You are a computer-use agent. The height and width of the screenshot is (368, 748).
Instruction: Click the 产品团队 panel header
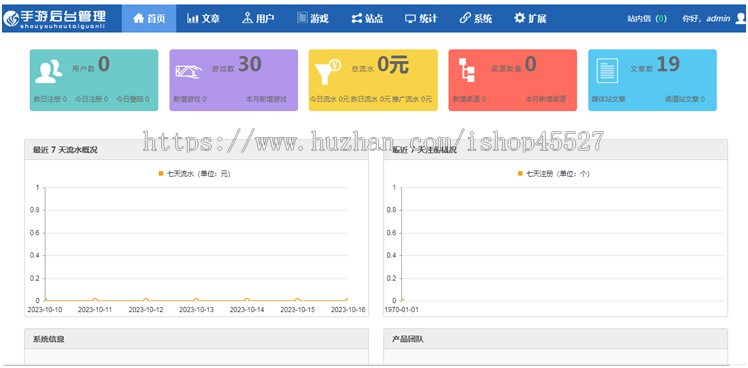coord(555,339)
